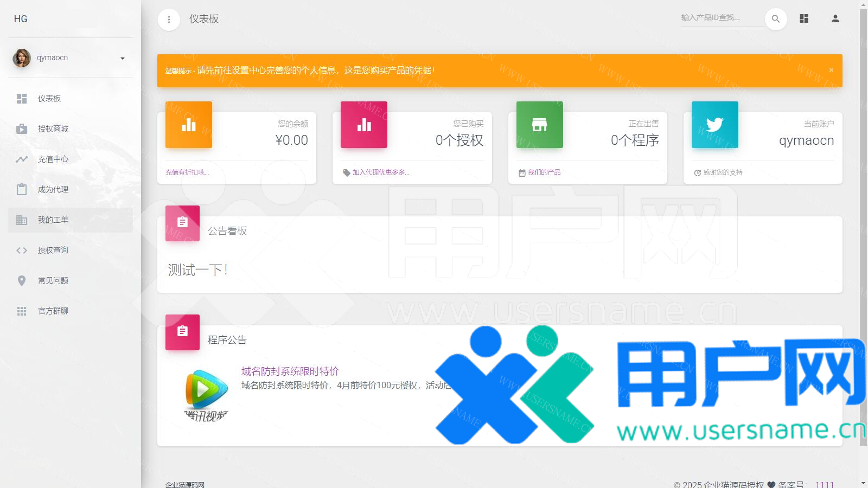Click 加入代理优惠多多 link
The image size is (868, 488).
point(380,172)
